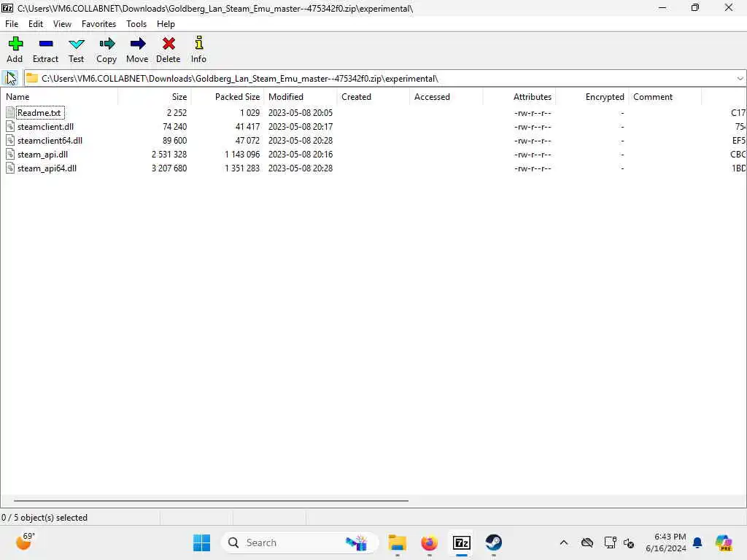
Task: Open the notifications bell icon
Action: click(x=697, y=542)
